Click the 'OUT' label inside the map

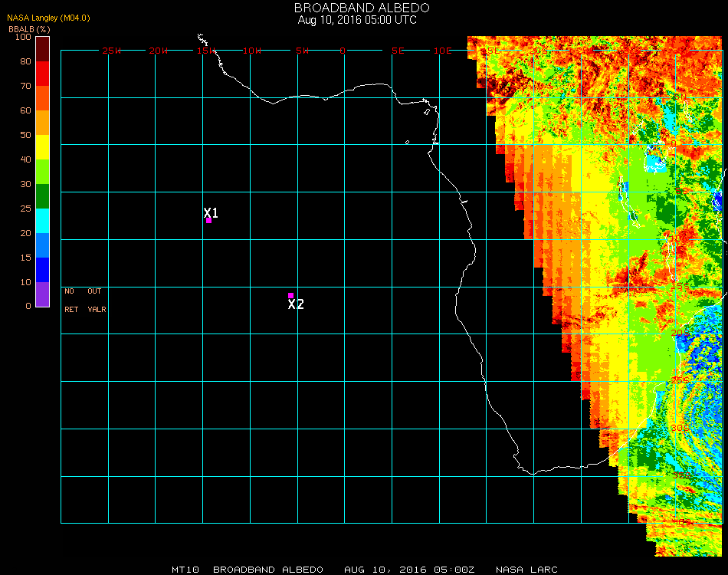coord(94,291)
